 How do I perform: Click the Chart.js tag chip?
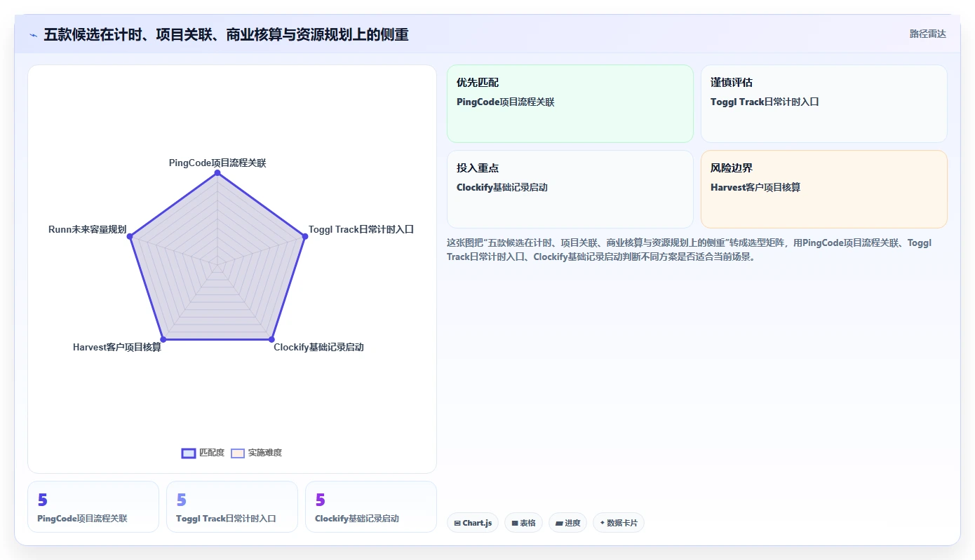click(x=473, y=523)
